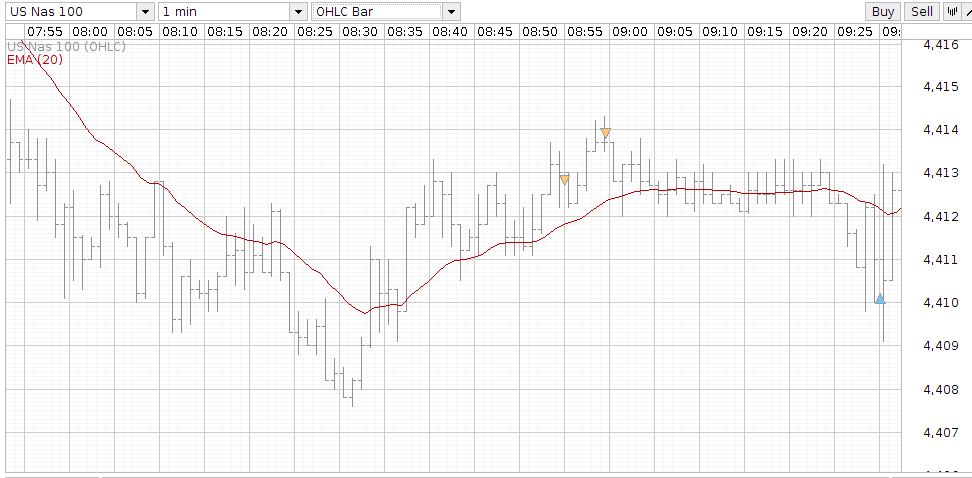Viewport: 972px width, 478px height.
Task: Select the blue buy marker near 09:28
Action: (880, 299)
